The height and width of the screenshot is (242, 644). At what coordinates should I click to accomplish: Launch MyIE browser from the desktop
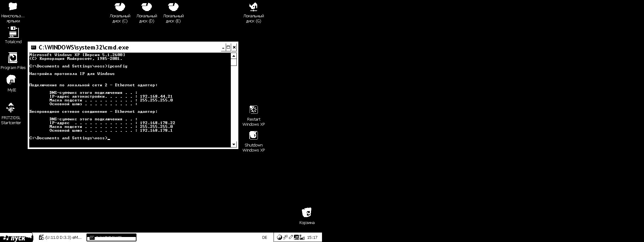coord(11,81)
